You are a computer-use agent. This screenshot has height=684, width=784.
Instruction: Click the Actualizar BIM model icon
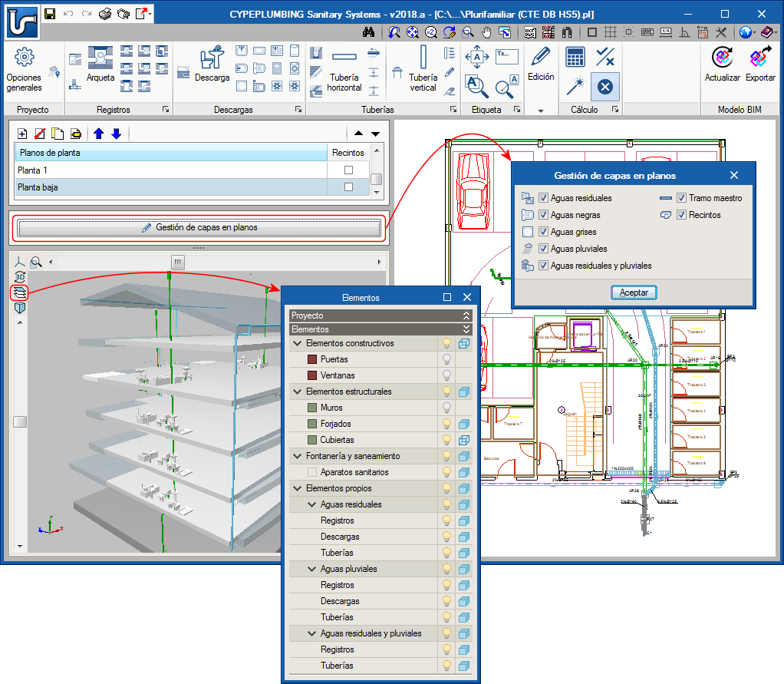(722, 64)
